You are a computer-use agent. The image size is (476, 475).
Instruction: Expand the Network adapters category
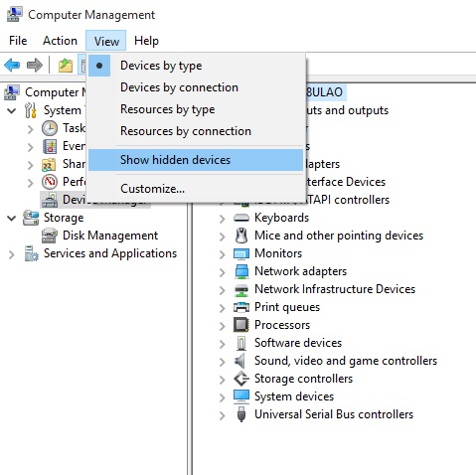point(222,272)
